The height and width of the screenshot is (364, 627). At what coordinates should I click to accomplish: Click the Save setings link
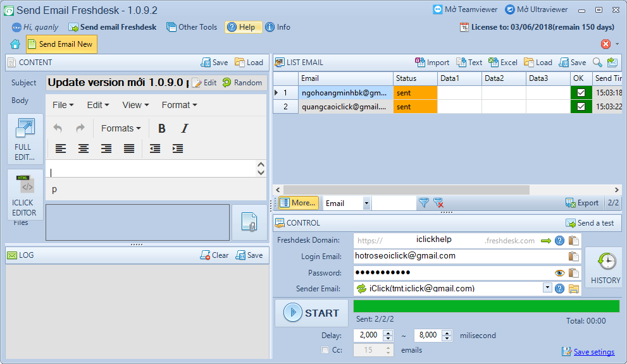(x=594, y=351)
